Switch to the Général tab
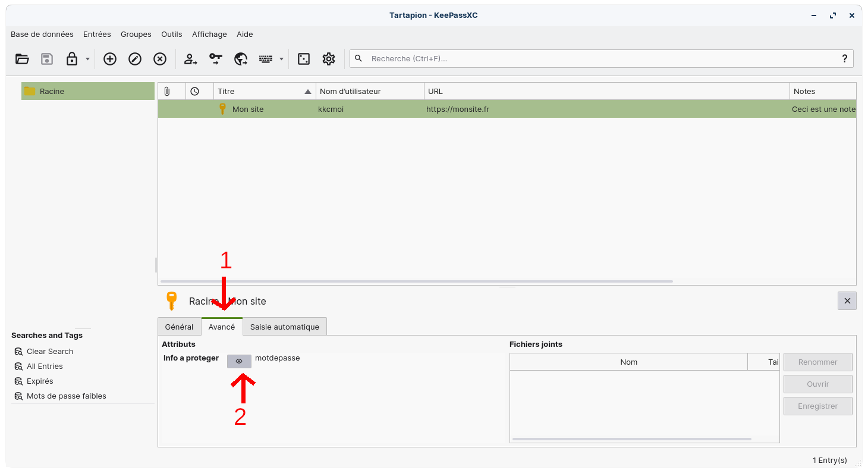The image size is (868, 473). (179, 327)
